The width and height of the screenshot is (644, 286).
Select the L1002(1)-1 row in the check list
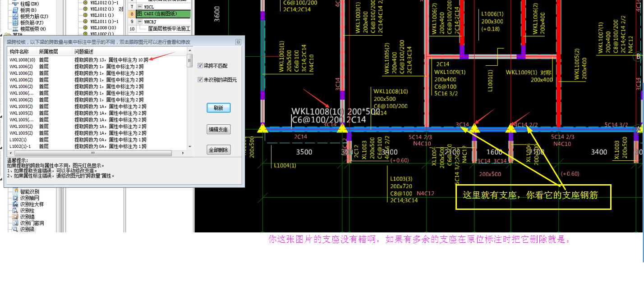click(20, 146)
